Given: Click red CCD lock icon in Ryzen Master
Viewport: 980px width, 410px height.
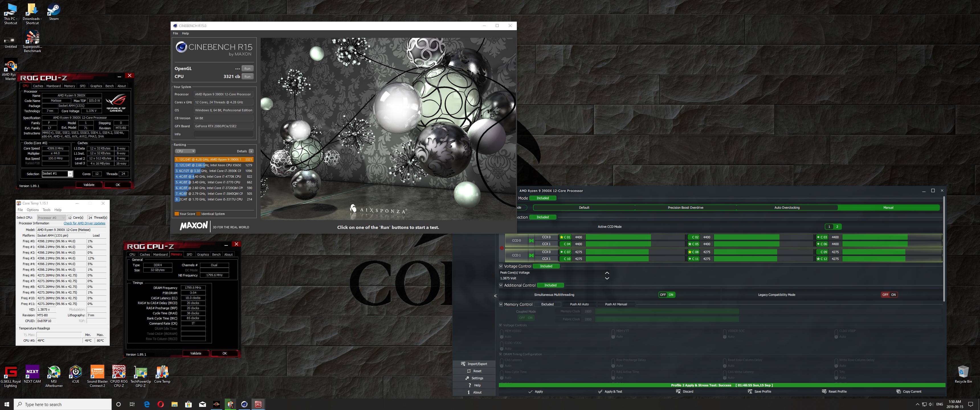Looking at the screenshot, I should [x=502, y=248].
